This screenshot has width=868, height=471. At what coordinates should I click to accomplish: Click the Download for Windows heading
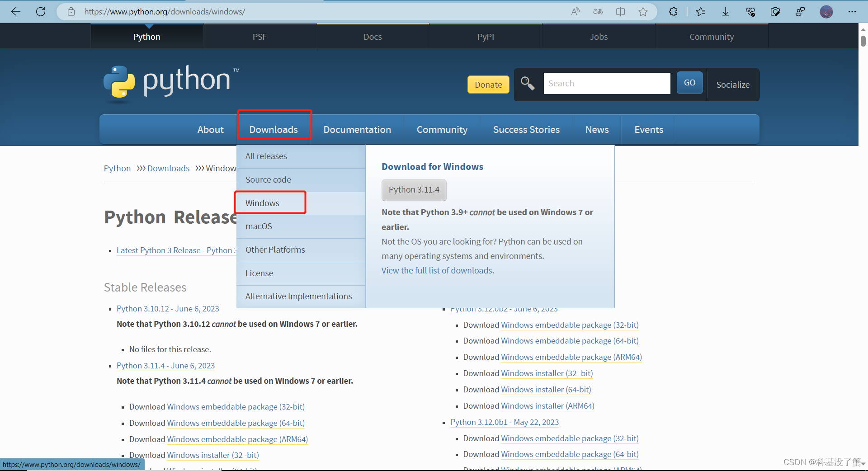pos(432,167)
